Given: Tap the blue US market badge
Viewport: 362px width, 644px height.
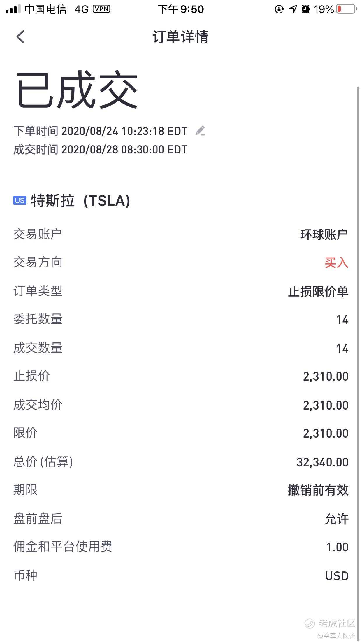Looking at the screenshot, I should pos(20,200).
